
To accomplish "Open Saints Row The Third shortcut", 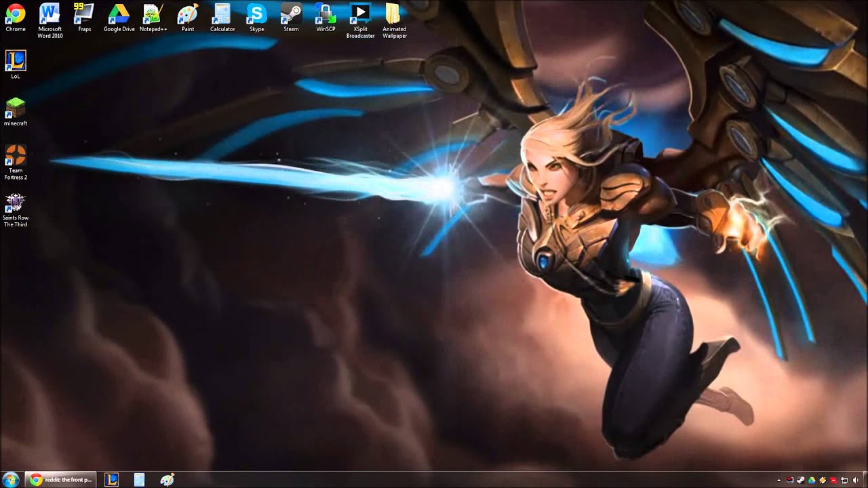I will pos(15,210).
